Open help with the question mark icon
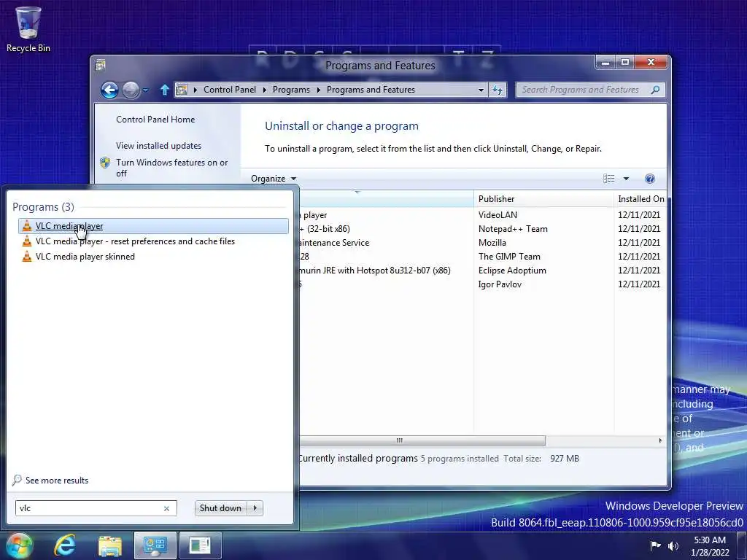Image resolution: width=747 pixels, height=560 pixels. pyautogui.click(x=650, y=179)
